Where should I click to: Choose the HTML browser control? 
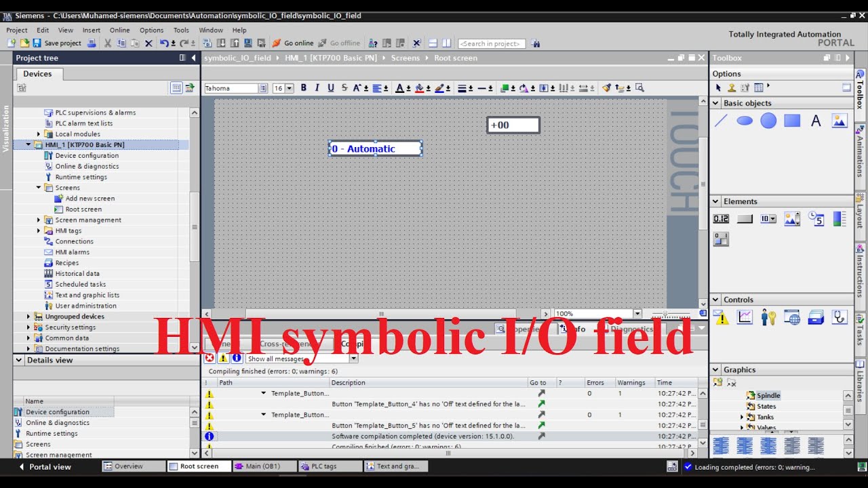[792, 317]
